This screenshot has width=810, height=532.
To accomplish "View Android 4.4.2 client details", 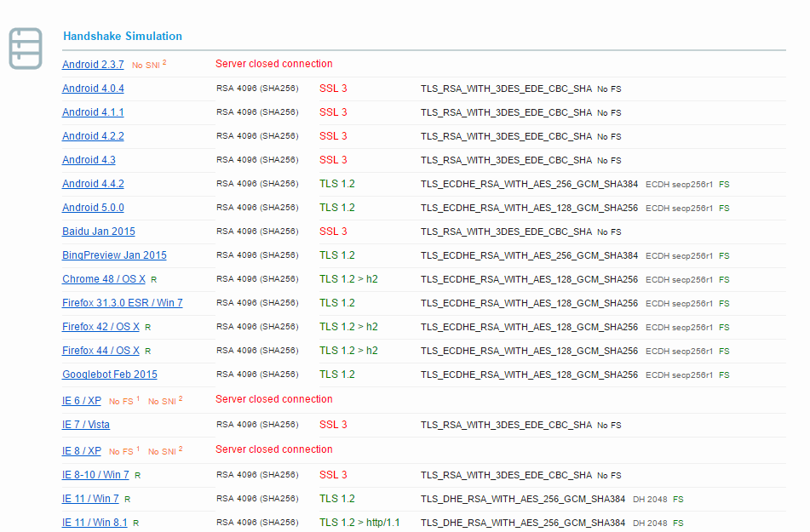I will tap(93, 184).
